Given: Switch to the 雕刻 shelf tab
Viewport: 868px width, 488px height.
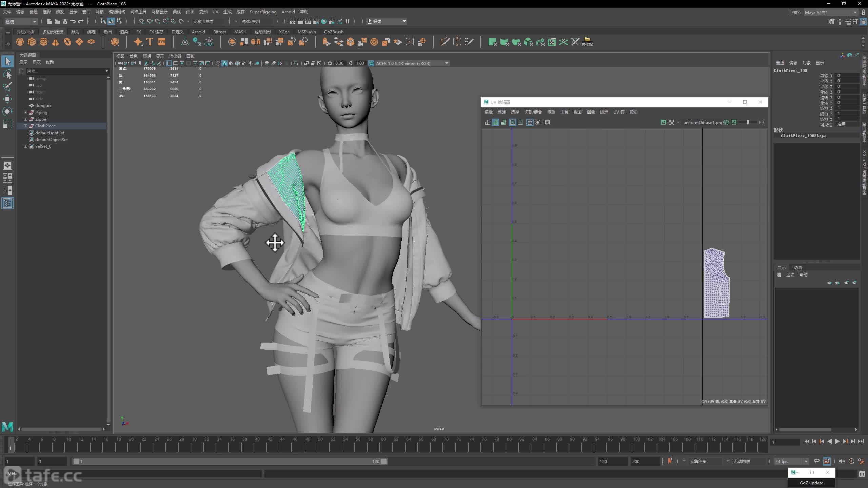Looking at the screenshot, I should click(75, 32).
